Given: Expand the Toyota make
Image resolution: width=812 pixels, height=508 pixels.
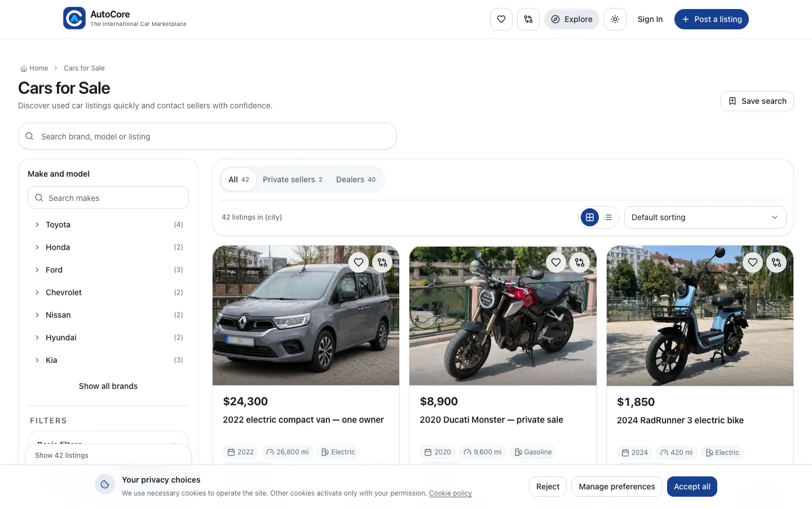Looking at the screenshot, I should (x=108, y=225).
